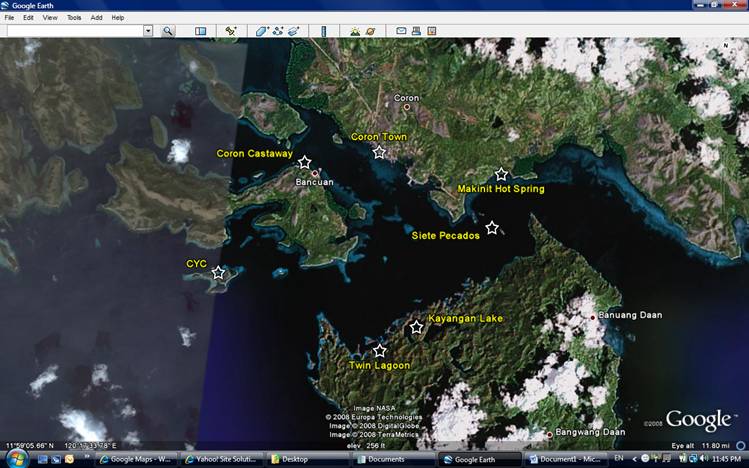Click the Print icon in toolbar
The image size is (749, 468).
(x=416, y=31)
